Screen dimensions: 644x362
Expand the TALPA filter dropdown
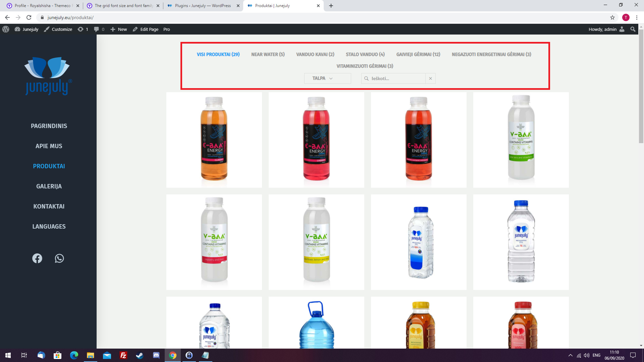coord(328,78)
